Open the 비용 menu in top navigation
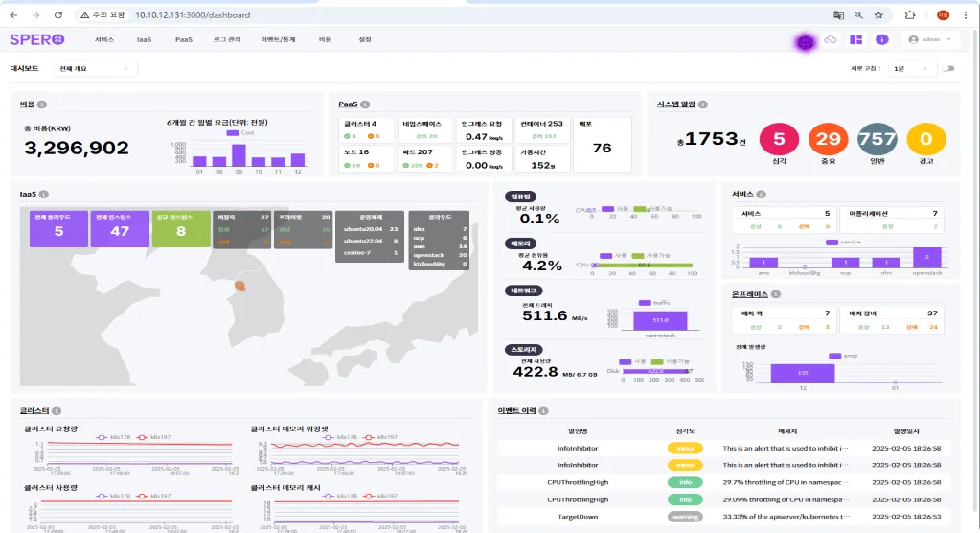 click(x=325, y=39)
